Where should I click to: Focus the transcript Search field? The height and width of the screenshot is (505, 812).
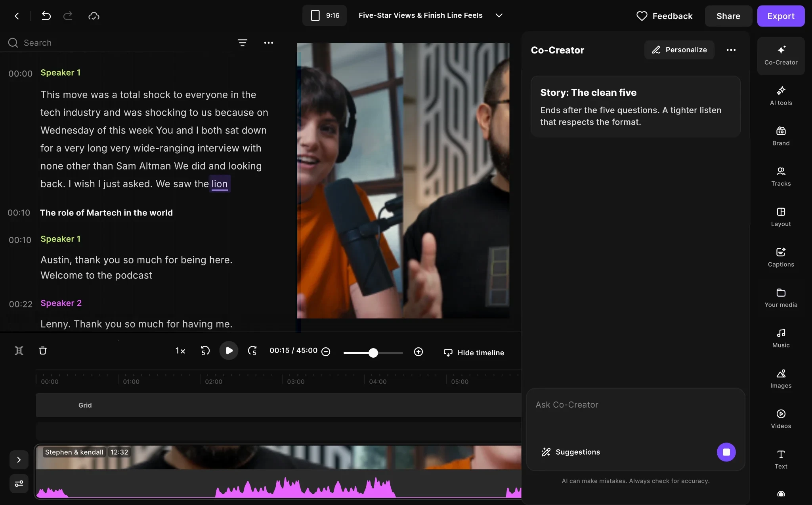tap(119, 43)
